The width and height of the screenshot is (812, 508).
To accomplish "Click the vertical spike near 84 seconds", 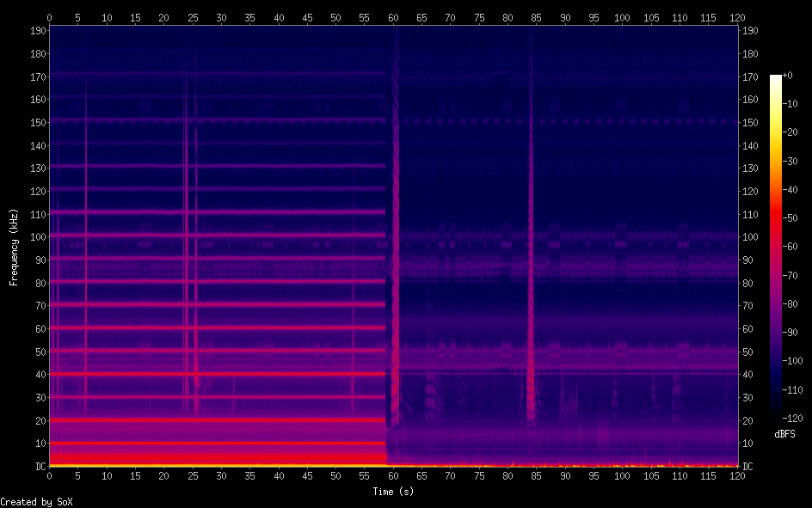I will click(531, 258).
